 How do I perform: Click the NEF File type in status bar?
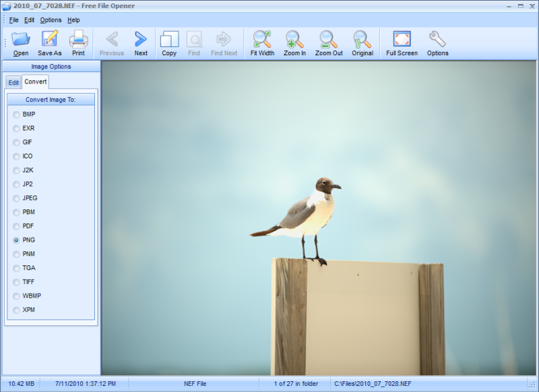195,384
